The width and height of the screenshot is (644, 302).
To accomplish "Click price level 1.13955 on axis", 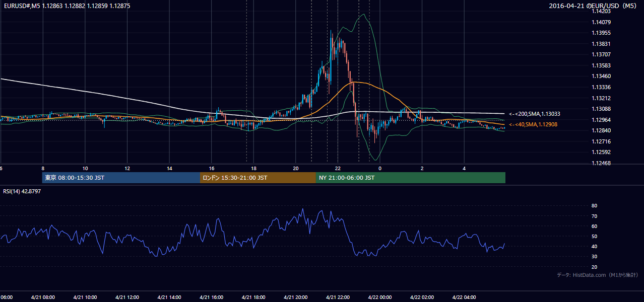I will coord(602,33).
